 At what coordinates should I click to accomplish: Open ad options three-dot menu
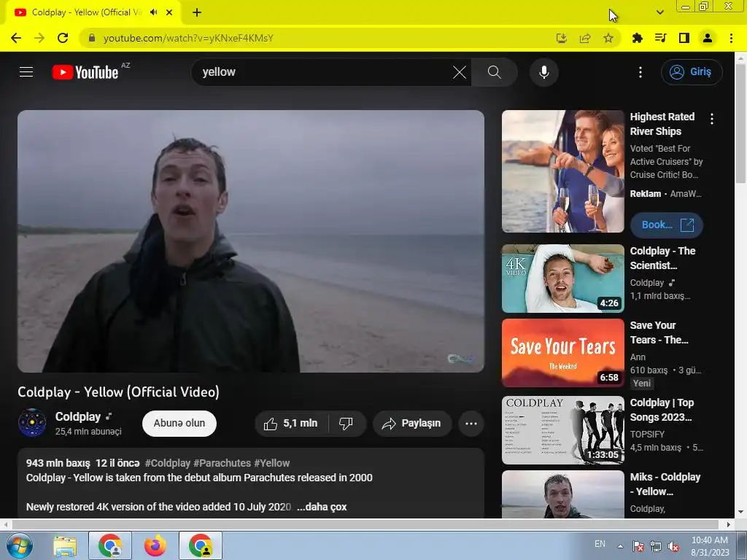point(712,119)
